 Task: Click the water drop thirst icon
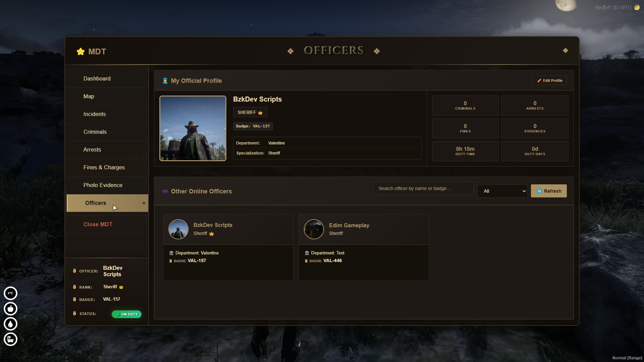(x=10, y=324)
